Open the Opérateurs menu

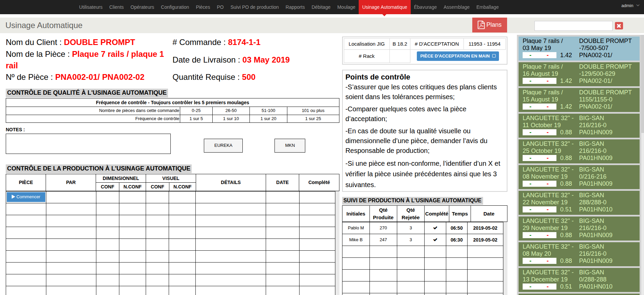(142, 7)
